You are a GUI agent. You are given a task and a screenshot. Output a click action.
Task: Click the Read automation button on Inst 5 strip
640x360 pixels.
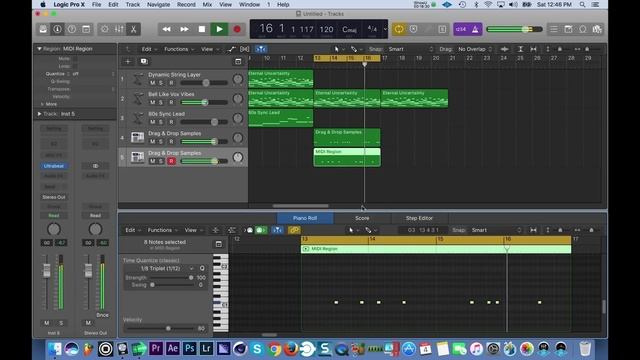pyautogui.click(x=54, y=216)
